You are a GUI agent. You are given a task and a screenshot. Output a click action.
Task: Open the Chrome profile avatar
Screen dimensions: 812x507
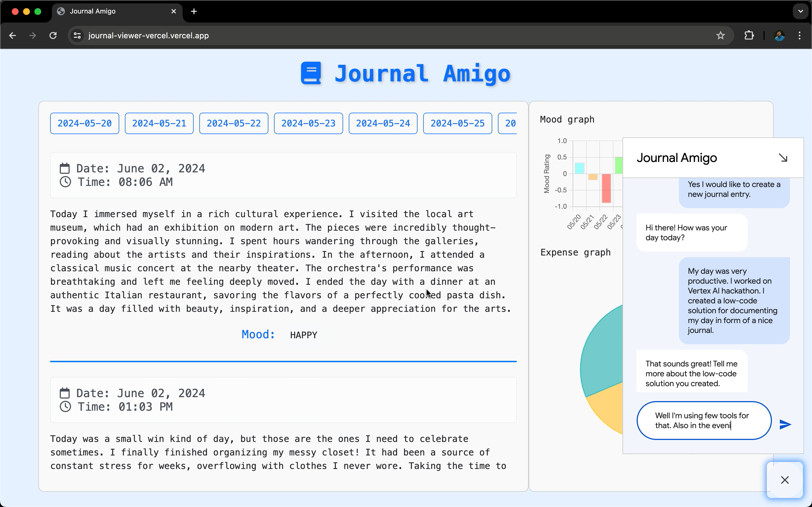[779, 35]
